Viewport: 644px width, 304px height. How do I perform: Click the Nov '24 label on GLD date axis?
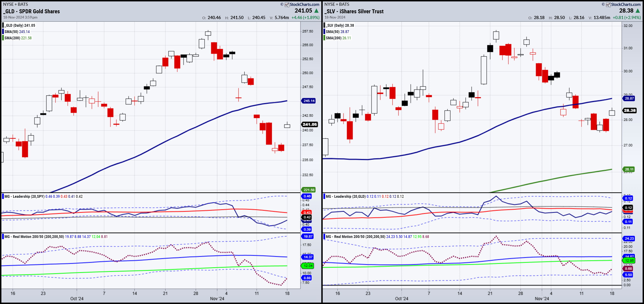217,299
